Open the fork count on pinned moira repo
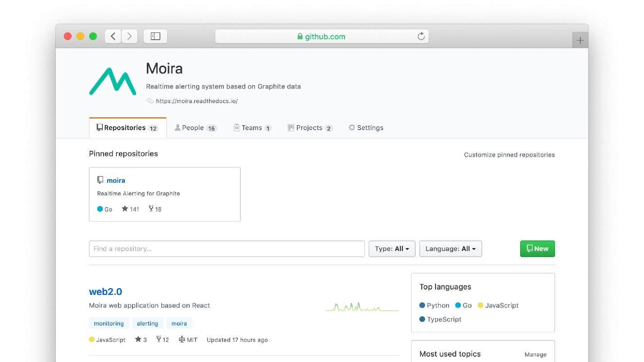The height and width of the screenshot is (362, 644). pyautogui.click(x=155, y=209)
